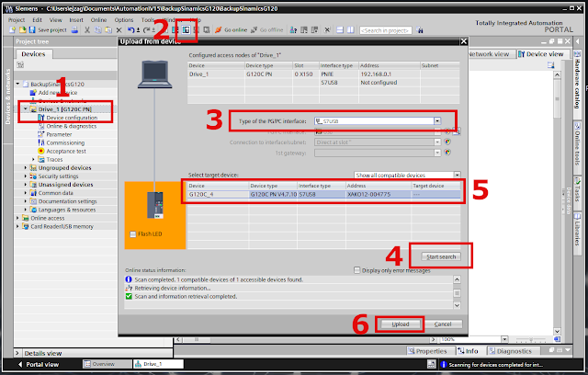Click the New project toolbar icon
Viewport: 588px width, 375px height.
[x=13, y=29]
